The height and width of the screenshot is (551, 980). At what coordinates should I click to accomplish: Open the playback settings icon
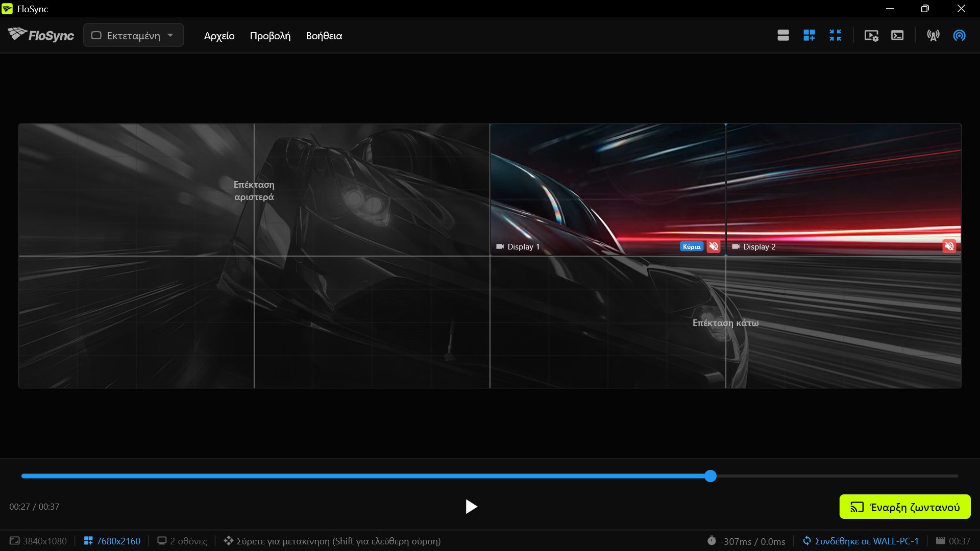(x=871, y=35)
